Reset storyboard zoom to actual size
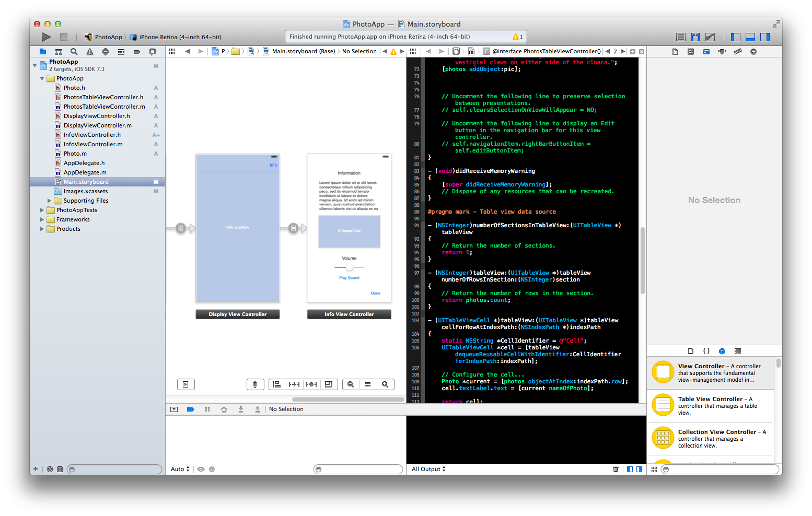The width and height of the screenshot is (812, 516). [x=368, y=384]
